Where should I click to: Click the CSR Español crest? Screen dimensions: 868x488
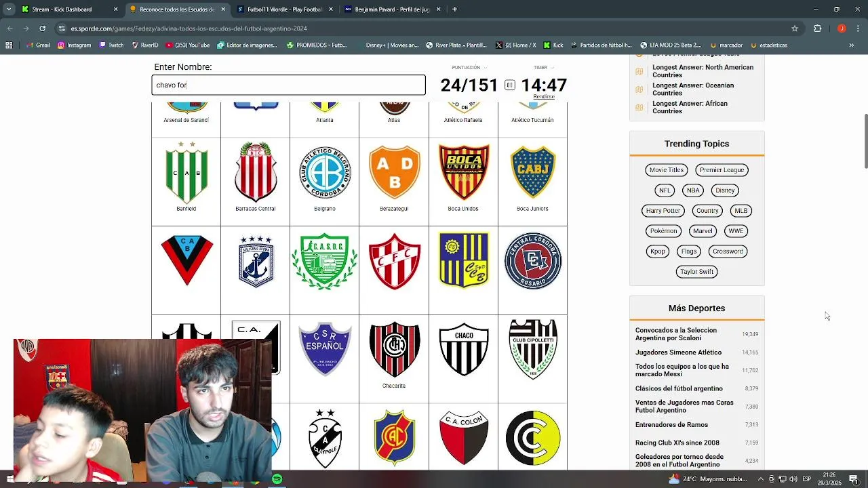tap(325, 349)
